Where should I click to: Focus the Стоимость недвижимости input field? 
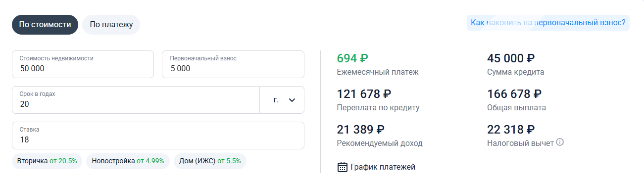click(x=83, y=64)
